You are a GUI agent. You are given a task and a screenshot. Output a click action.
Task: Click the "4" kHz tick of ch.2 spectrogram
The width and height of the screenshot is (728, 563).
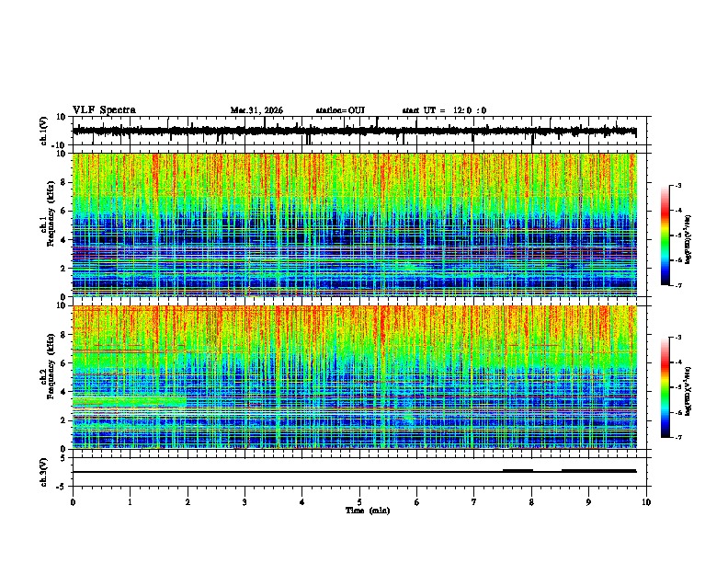pyautogui.click(x=63, y=392)
